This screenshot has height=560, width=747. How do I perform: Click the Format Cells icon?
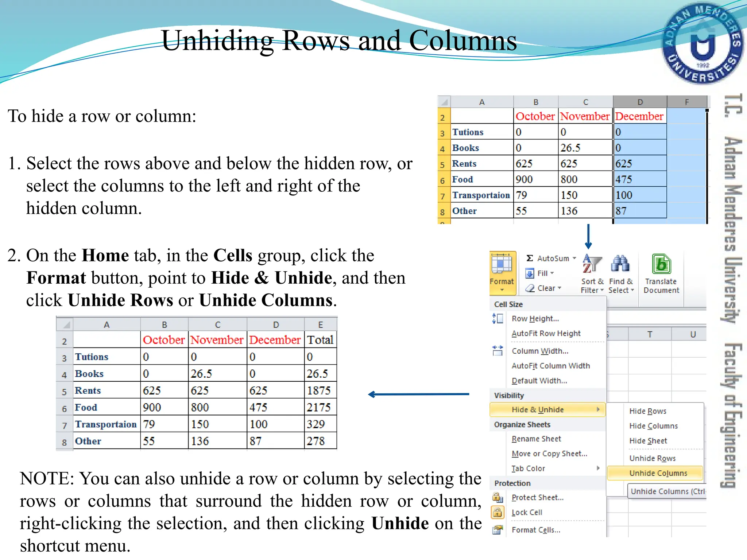(498, 530)
